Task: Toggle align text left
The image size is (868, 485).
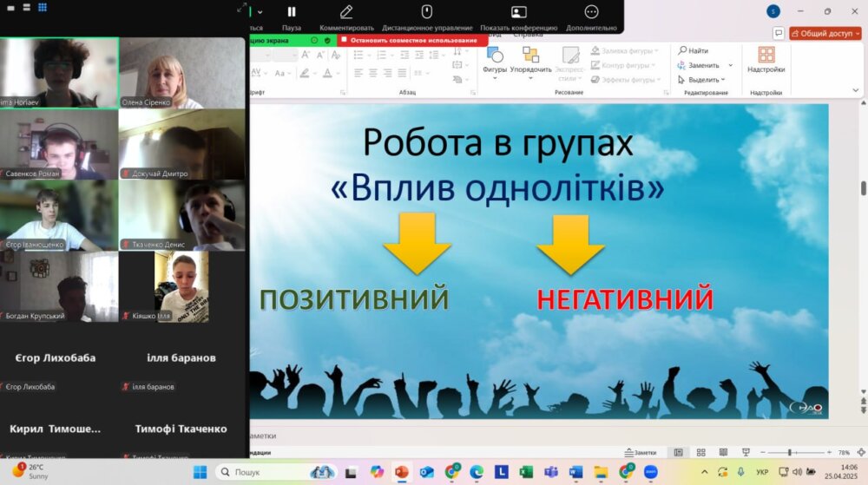Action: point(358,73)
